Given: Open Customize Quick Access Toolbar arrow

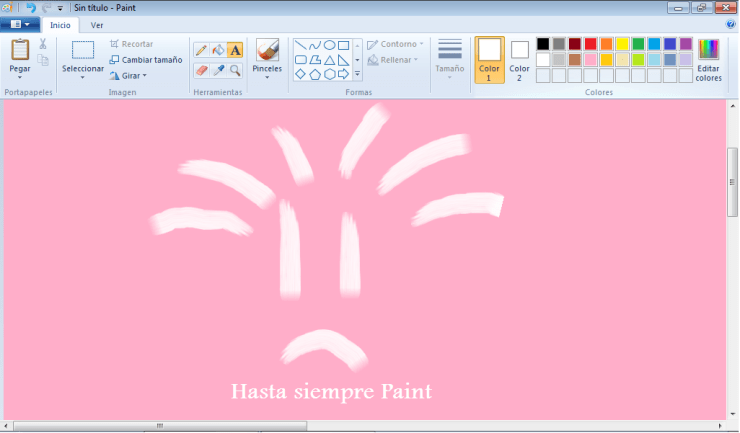Looking at the screenshot, I should tap(60, 8).
